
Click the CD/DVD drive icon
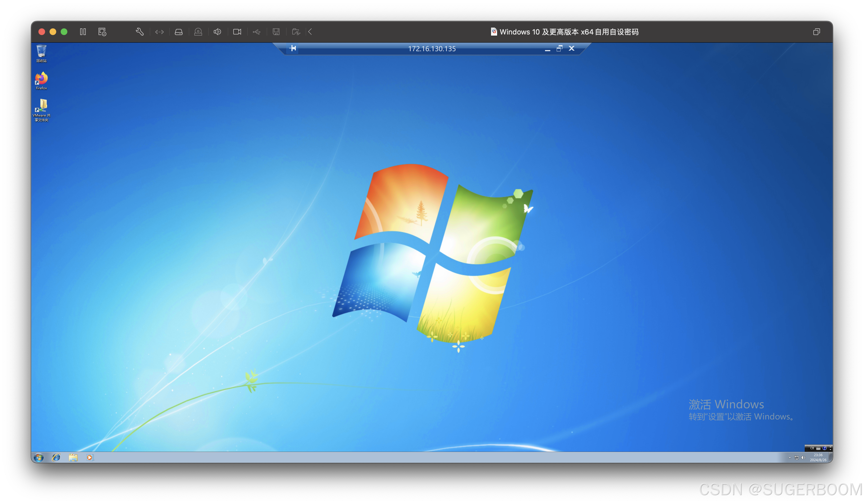click(198, 32)
